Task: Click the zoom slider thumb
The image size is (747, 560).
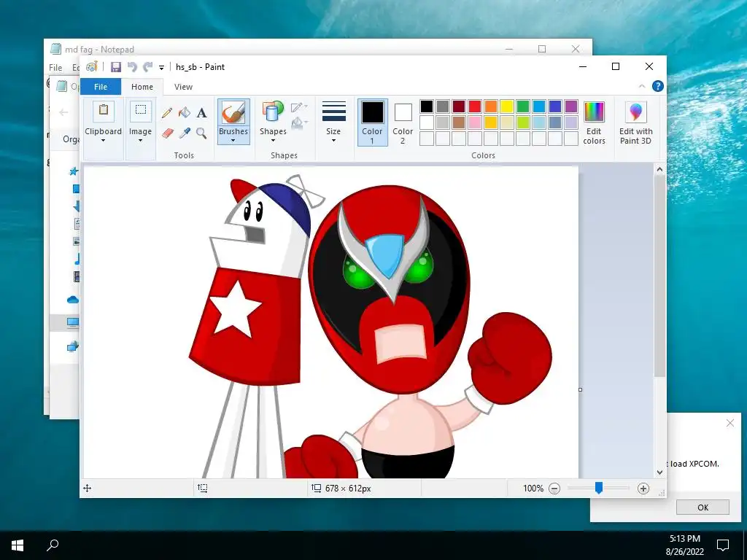Action: point(599,488)
